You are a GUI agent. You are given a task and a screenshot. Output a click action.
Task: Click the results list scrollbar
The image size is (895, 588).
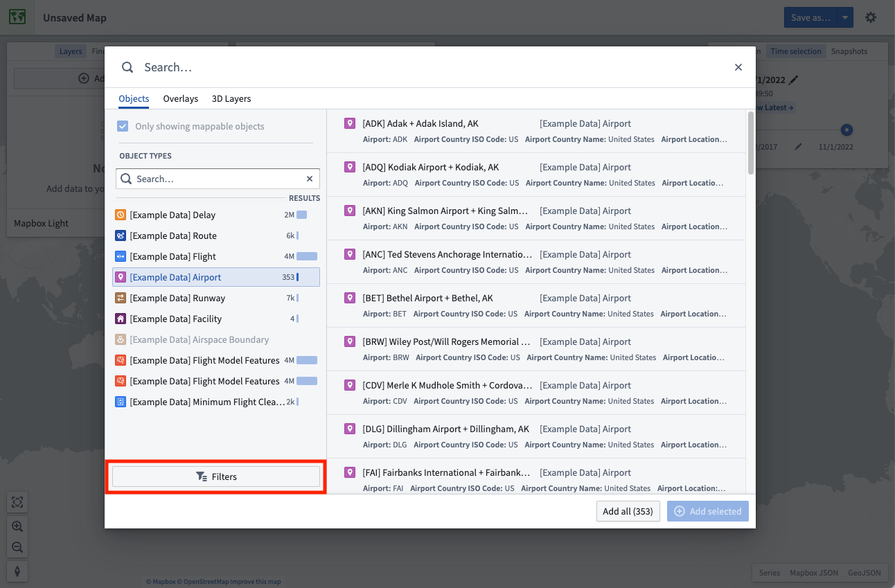coord(751,143)
